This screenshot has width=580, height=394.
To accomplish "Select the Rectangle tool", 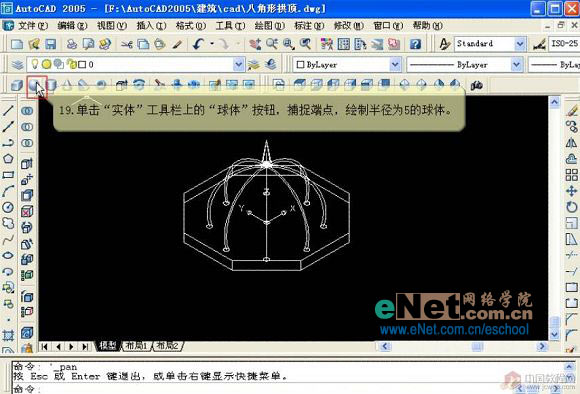I will pyautogui.click(x=8, y=175).
